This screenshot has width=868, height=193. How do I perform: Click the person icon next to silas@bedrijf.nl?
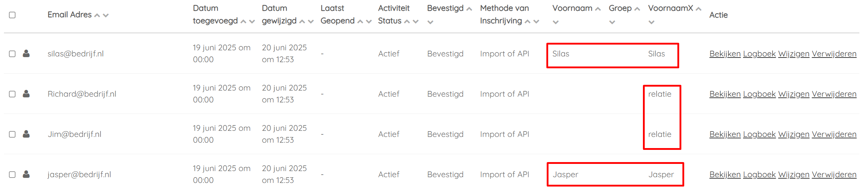(26, 54)
